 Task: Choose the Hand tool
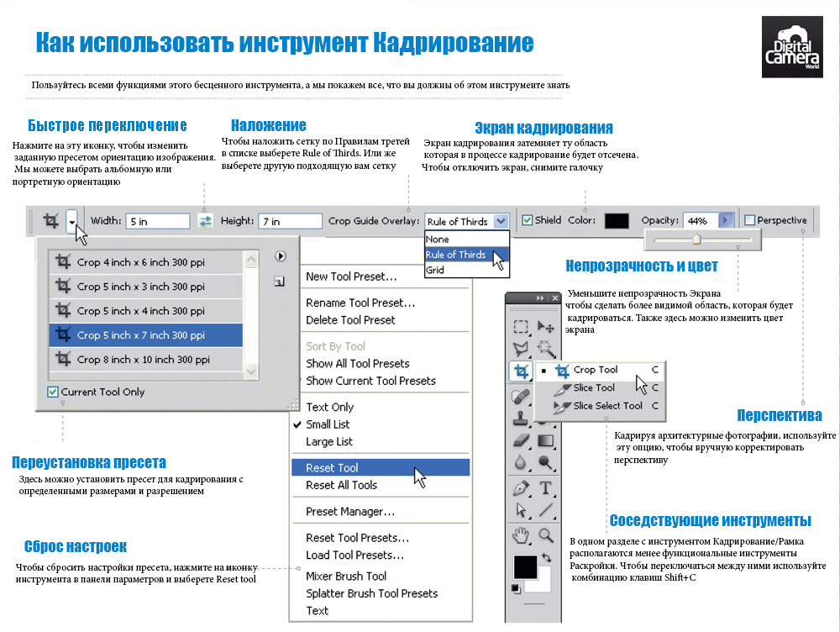pos(522,535)
